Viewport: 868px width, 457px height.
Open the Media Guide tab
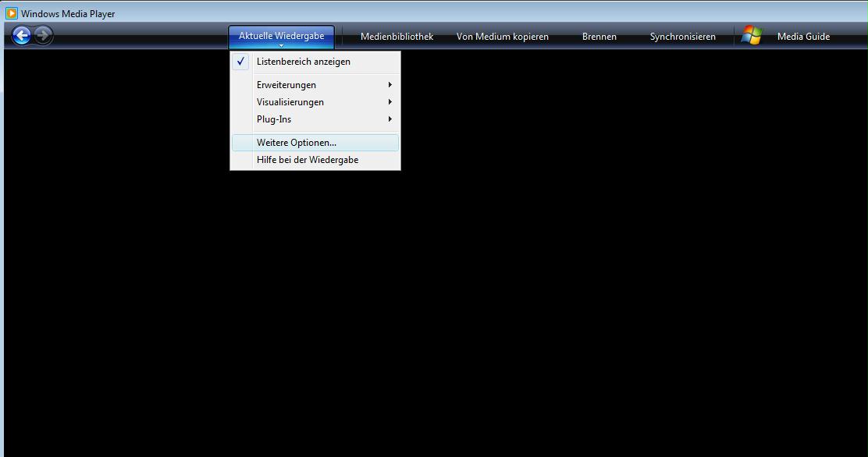pyautogui.click(x=803, y=37)
